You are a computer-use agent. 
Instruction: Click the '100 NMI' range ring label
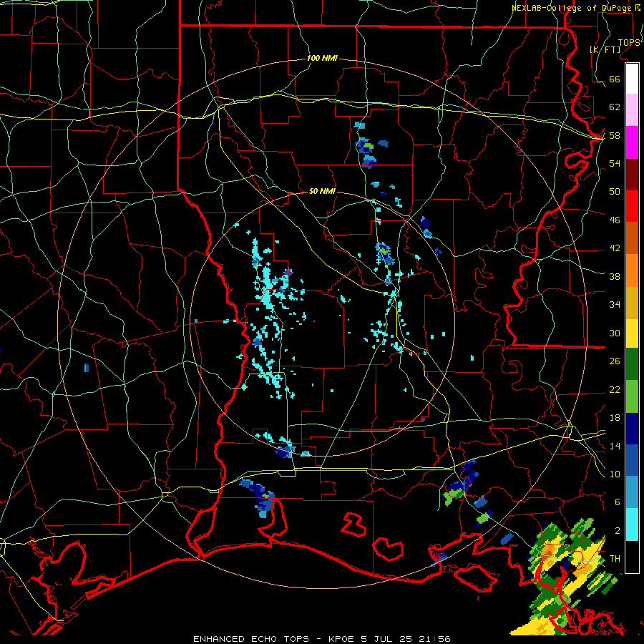tap(322, 58)
